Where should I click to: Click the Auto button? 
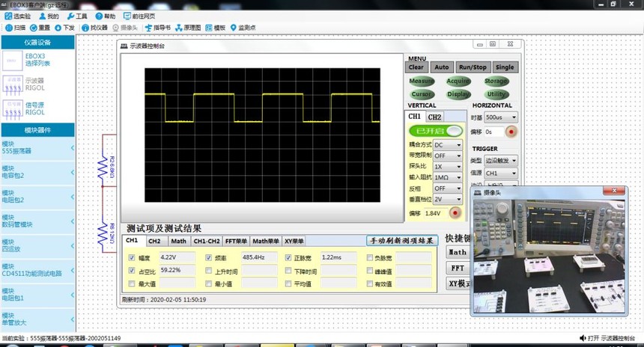[x=442, y=67]
